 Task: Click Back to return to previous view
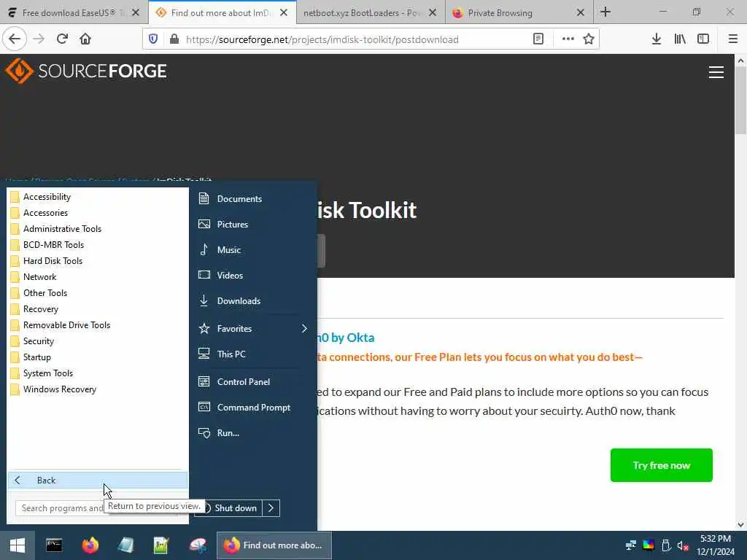[98, 480]
